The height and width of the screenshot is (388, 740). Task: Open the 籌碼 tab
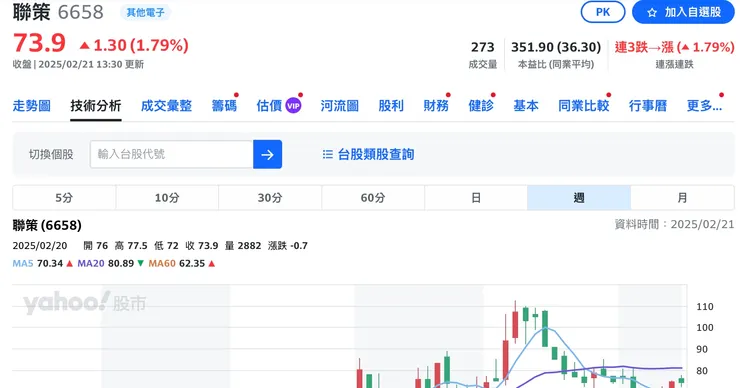[224, 106]
